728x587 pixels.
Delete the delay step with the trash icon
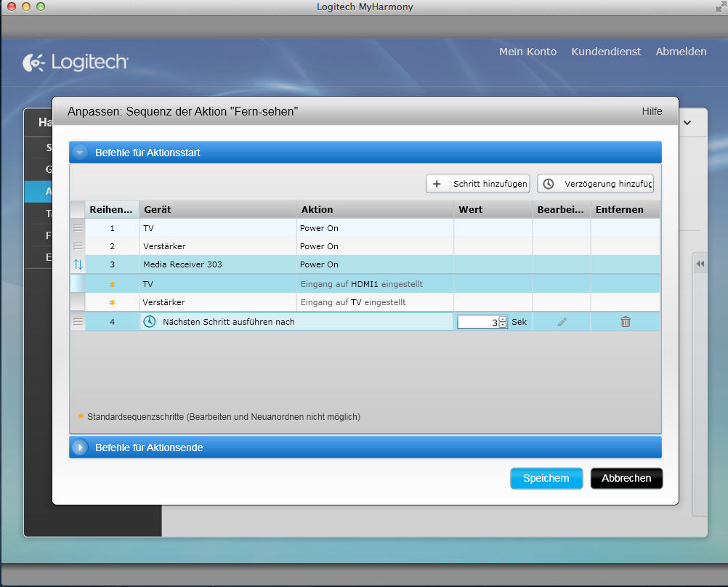click(626, 321)
